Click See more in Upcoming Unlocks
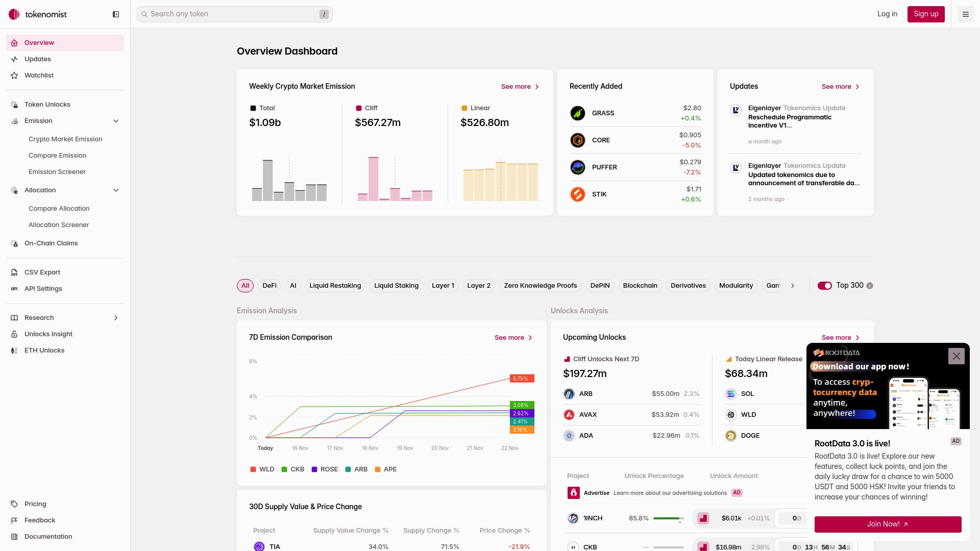Screen dimensions: 980x551 click(x=841, y=338)
